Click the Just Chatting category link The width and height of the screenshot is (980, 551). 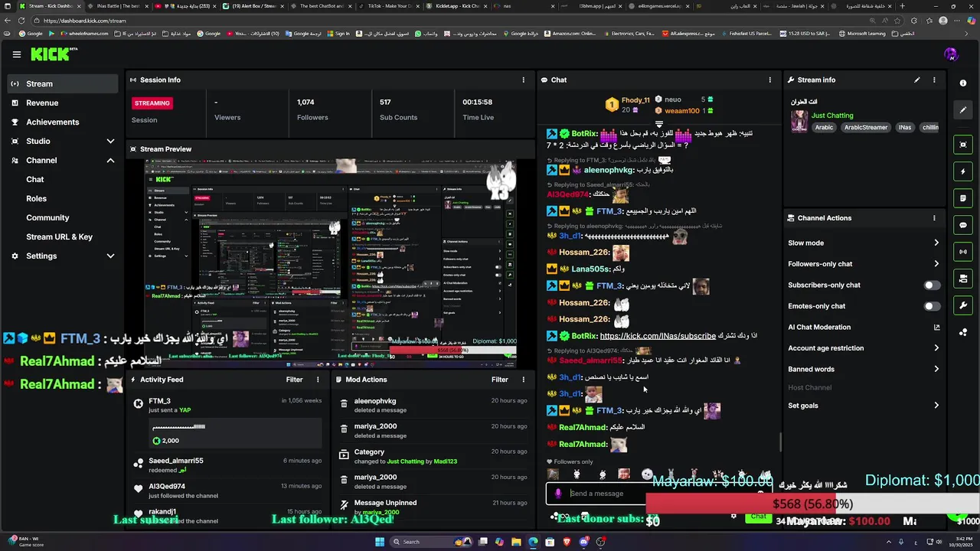[x=831, y=116]
